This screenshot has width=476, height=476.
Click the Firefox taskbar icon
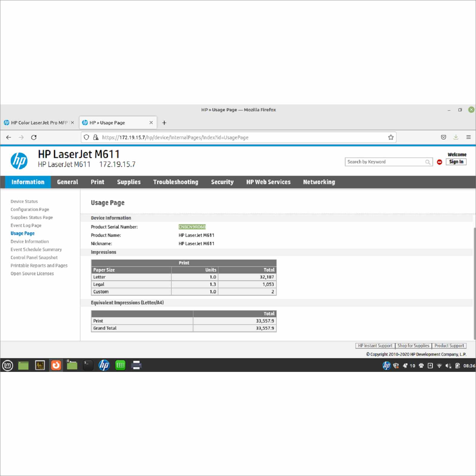tap(56, 365)
